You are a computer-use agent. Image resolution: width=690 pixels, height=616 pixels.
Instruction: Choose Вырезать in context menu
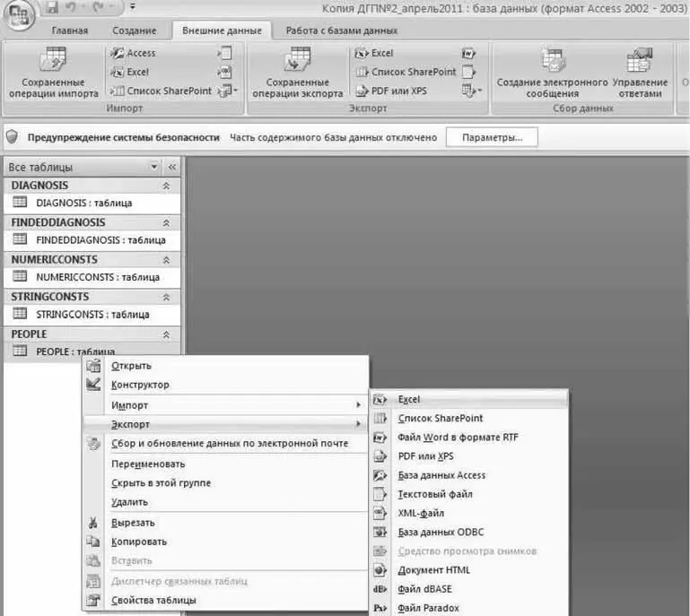(x=225, y=523)
